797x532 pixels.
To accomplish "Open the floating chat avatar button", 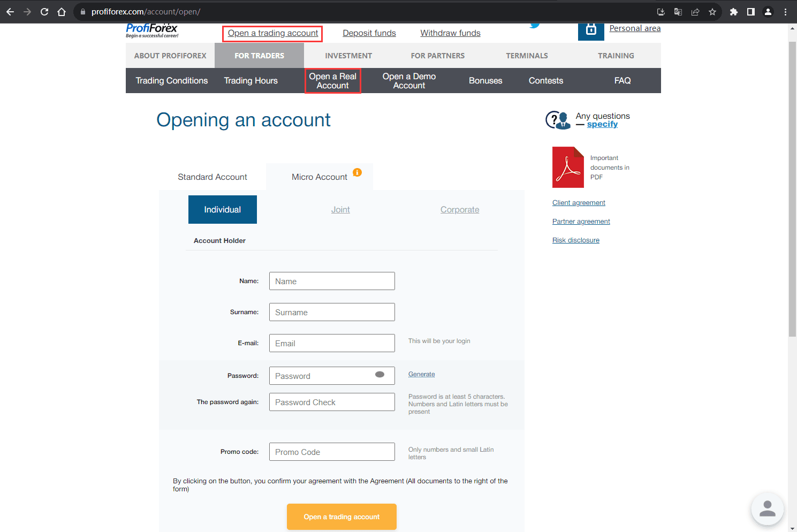I will [768, 509].
